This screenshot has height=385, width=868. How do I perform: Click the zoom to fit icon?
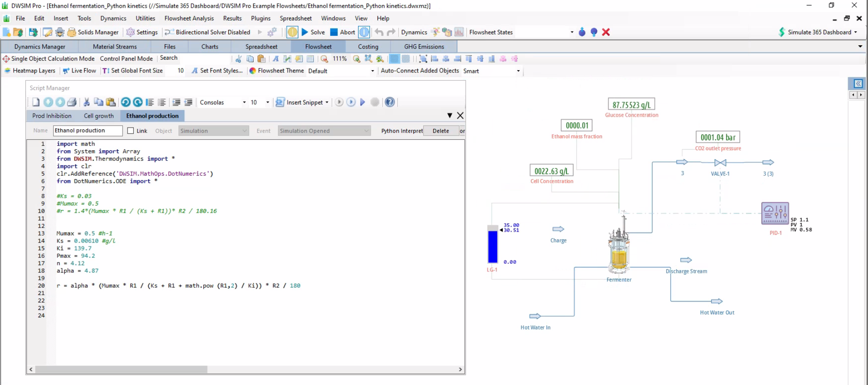click(368, 59)
